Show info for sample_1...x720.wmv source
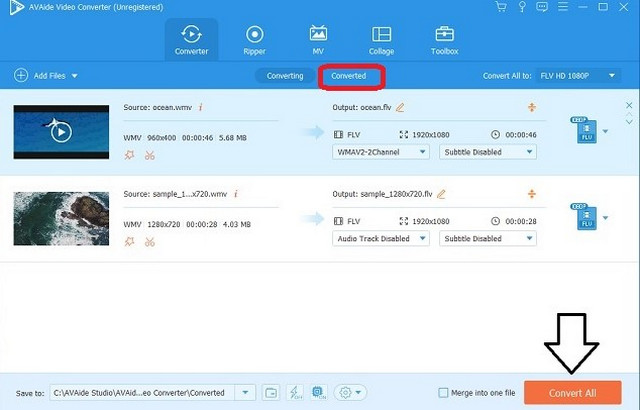 (x=236, y=194)
